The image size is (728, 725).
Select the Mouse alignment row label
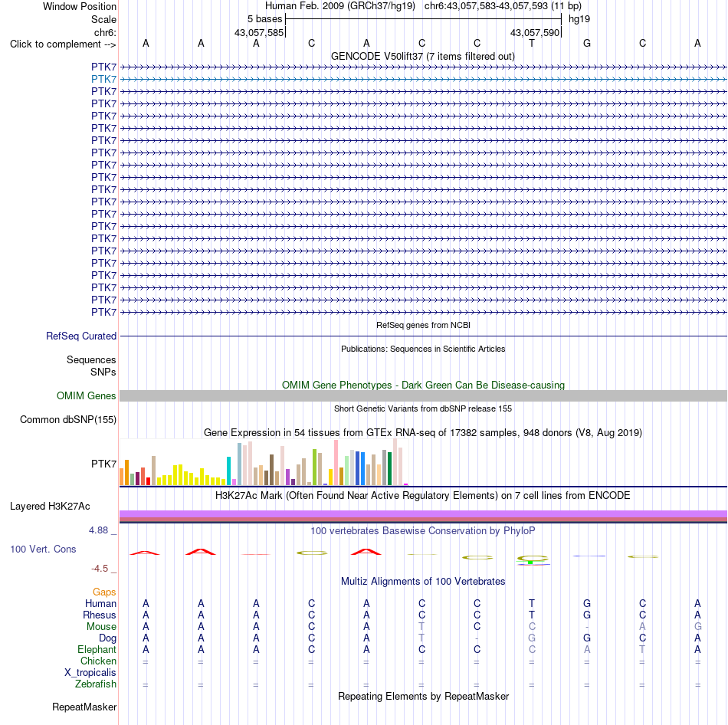(101, 627)
